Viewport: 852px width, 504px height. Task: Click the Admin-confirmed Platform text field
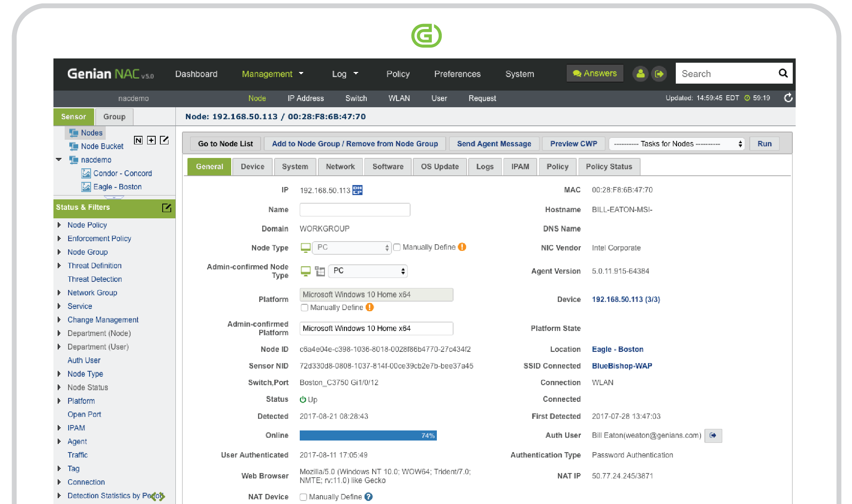376,328
